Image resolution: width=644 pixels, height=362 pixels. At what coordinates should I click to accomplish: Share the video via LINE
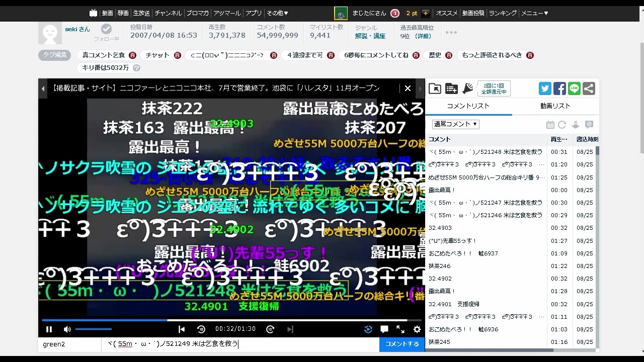574,89
